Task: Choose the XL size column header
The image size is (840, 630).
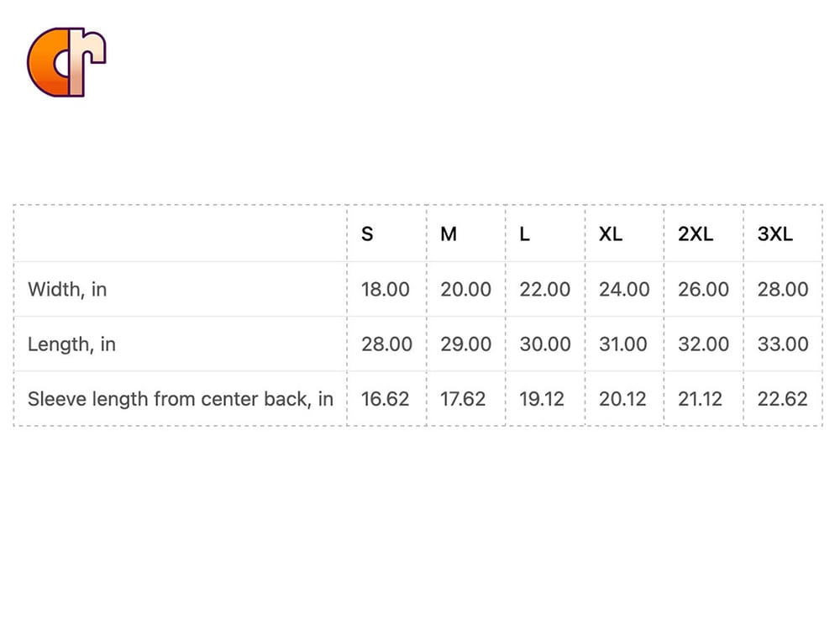Action: coord(611,234)
